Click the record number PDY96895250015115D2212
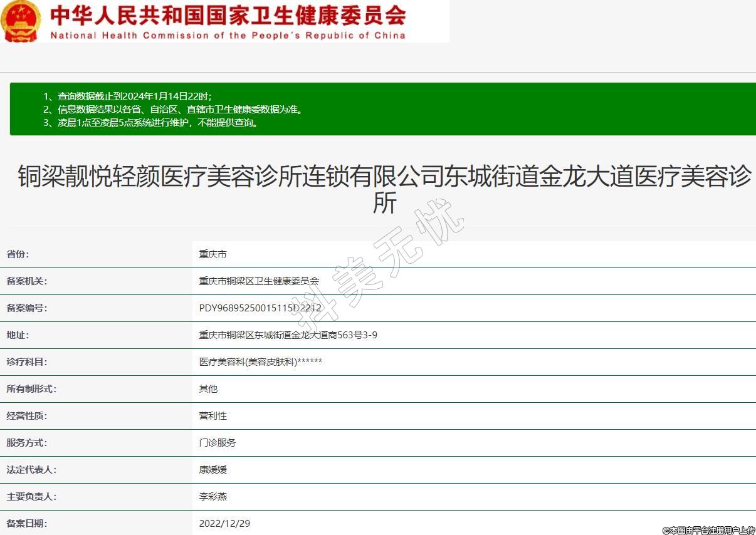Viewport: 756px width, 535px height. point(260,308)
